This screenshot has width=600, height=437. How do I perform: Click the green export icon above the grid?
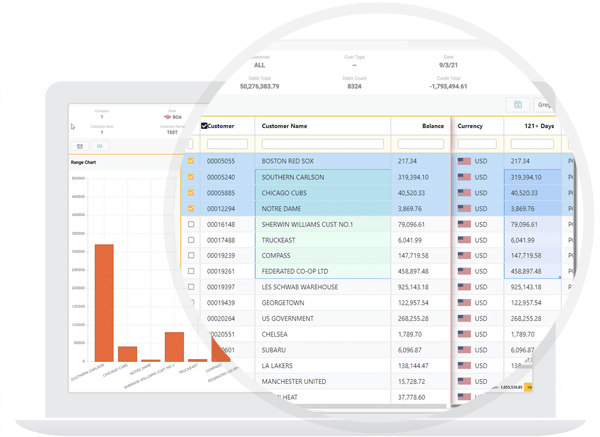tap(518, 104)
